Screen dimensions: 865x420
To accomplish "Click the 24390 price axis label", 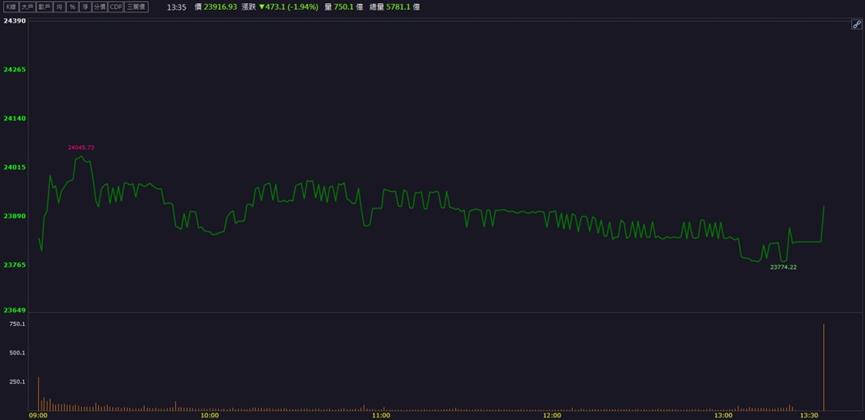I will point(14,20).
